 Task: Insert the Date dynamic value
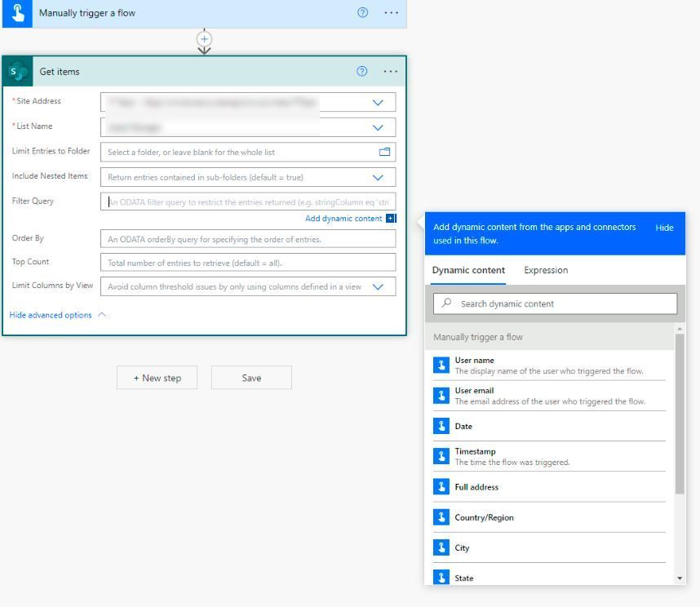[549, 426]
